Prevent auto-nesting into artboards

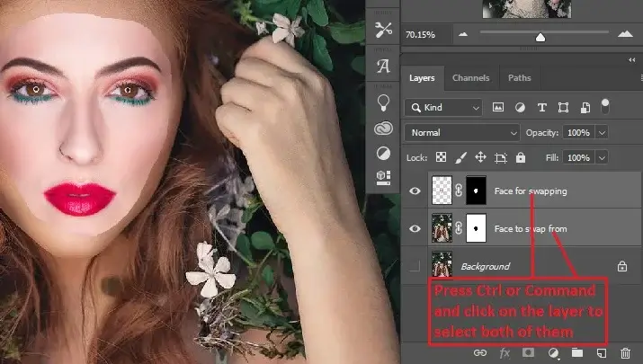click(x=501, y=158)
